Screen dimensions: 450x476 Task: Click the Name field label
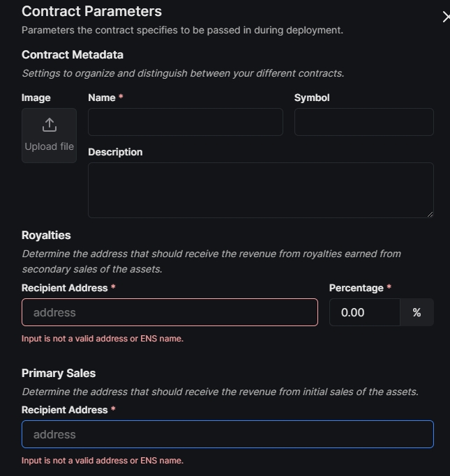102,98
